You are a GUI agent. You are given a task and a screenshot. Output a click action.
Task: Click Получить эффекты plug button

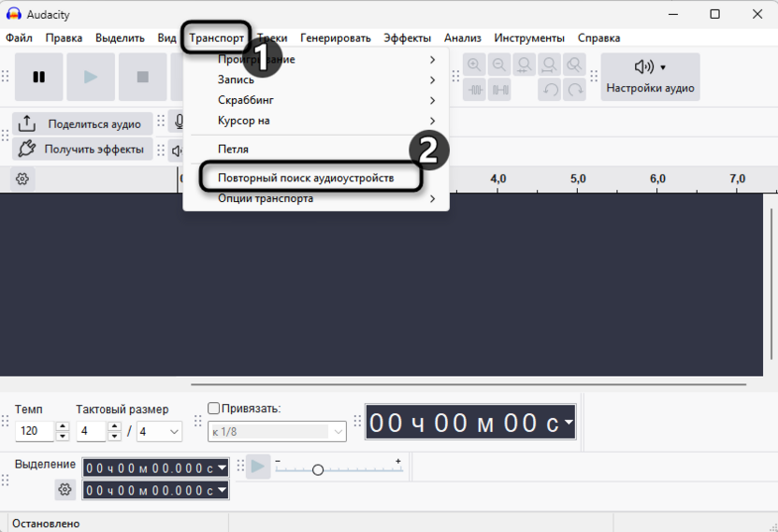82,149
